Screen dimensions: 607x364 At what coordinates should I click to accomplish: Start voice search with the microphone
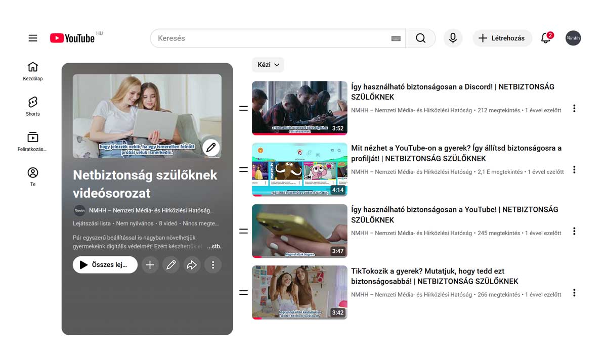coord(453,38)
